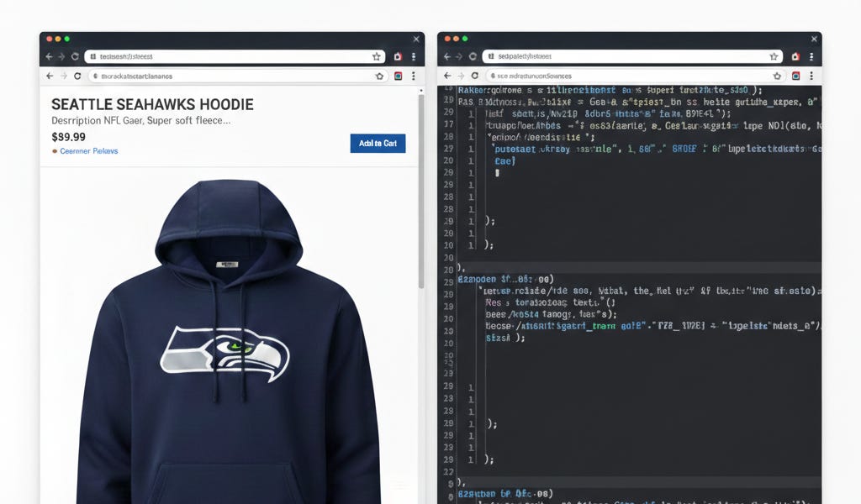Viewport: 861px width, 504px height.
Task: Go back in right window's lower toolbar
Action: 447,76
